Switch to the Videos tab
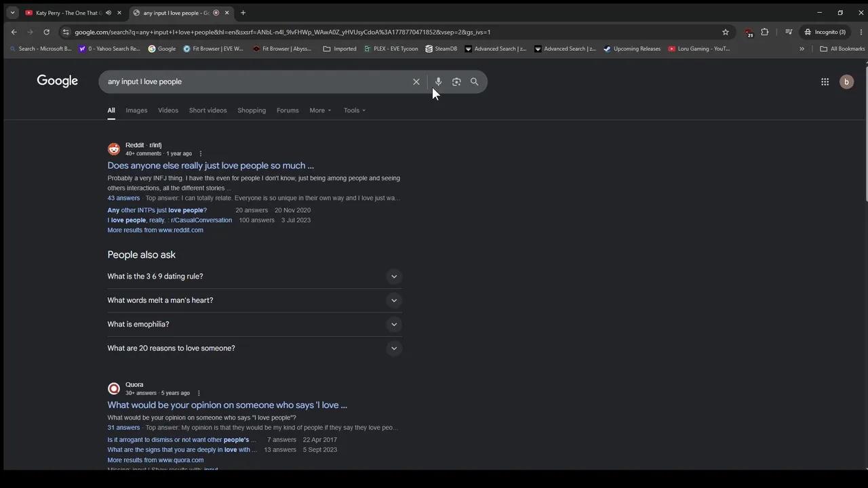Image resolution: width=868 pixels, height=488 pixels. tap(168, 110)
